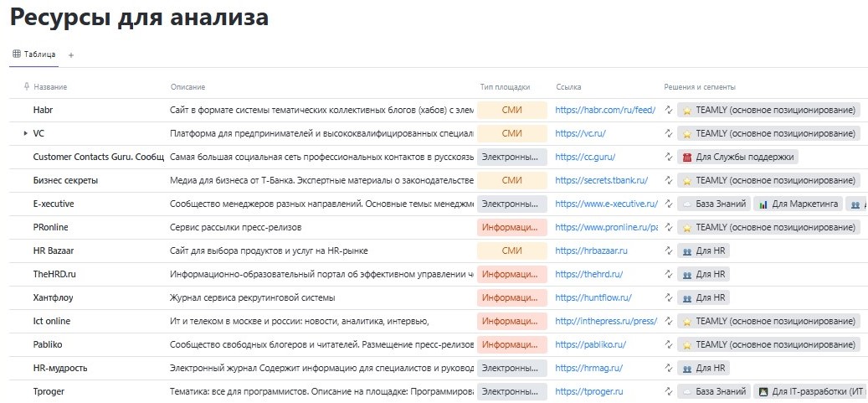Click the Для HR tag in HR Bazaar row

[x=704, y=251]
